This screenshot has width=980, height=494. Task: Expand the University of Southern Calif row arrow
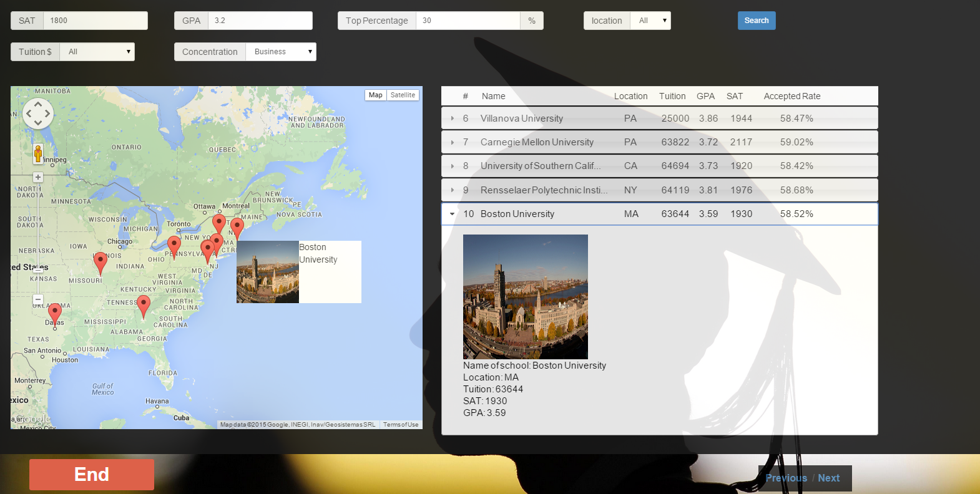click(x=453, y=166)
